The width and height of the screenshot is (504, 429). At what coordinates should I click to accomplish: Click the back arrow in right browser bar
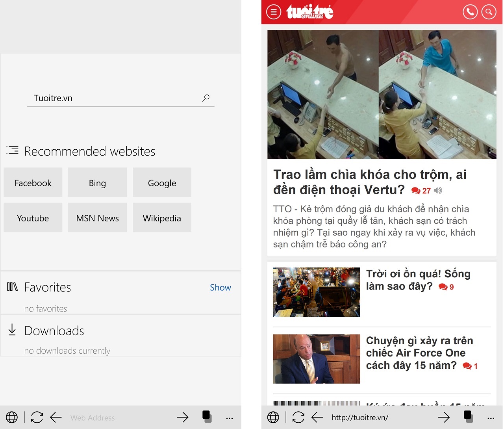[x=317, y=417]
